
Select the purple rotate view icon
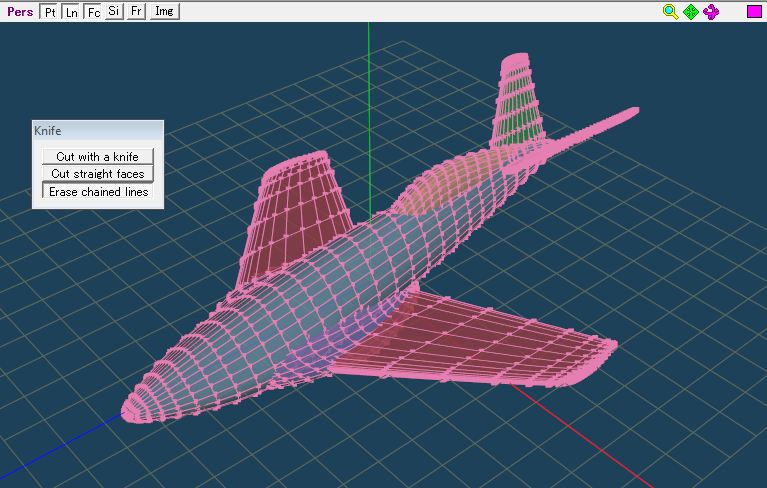(x=711, y=12)
